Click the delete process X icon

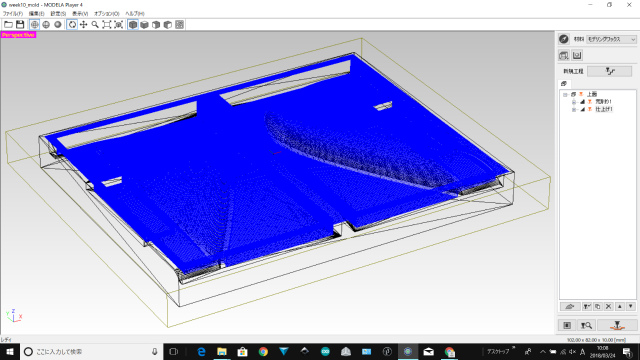click(x=609, y=306)
